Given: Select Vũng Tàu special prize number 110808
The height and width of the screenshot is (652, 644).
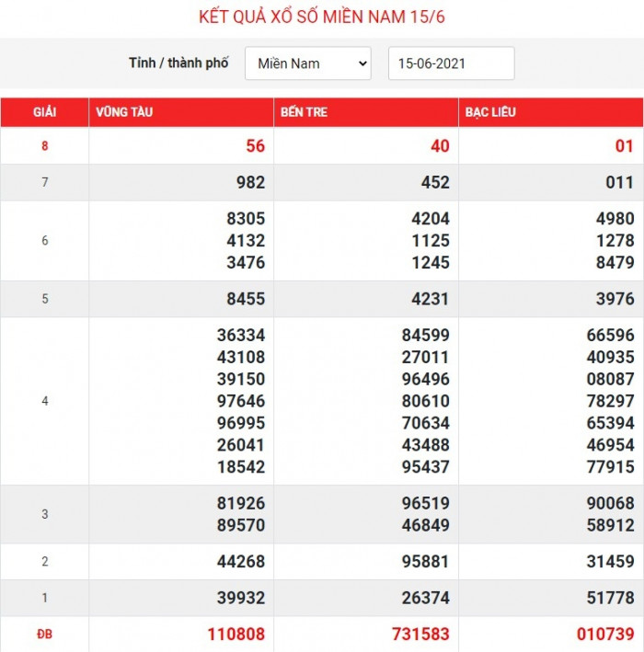Looking at the screenshot, I should tap(234, 635).
